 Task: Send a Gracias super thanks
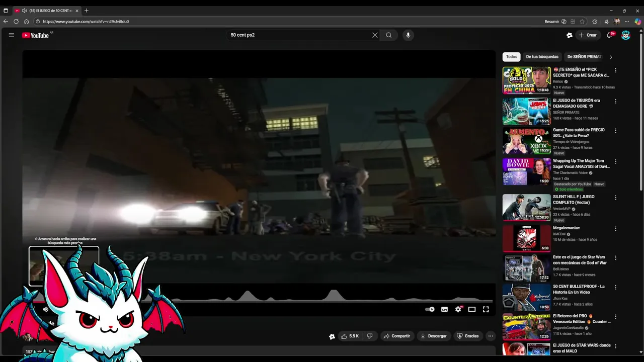click(468, 336)
